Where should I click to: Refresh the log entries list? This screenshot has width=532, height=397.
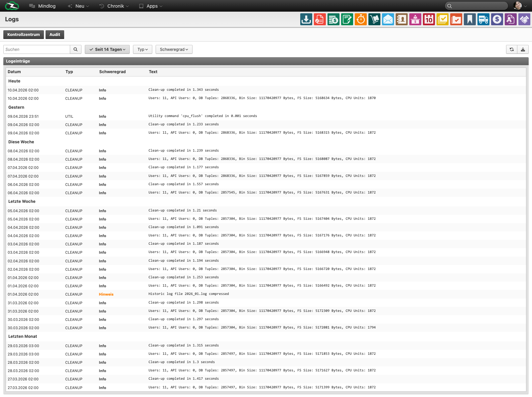[x=511, y=49]
